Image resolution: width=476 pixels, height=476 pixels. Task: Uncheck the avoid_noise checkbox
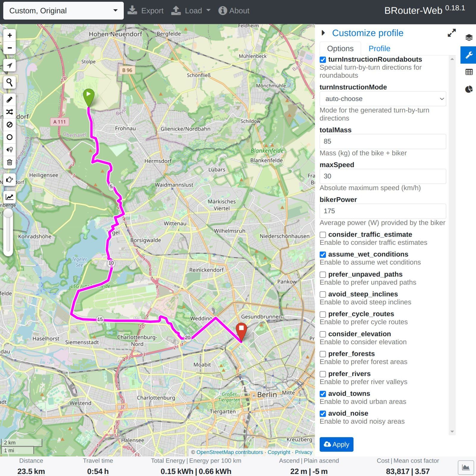[x=323, y=414]
